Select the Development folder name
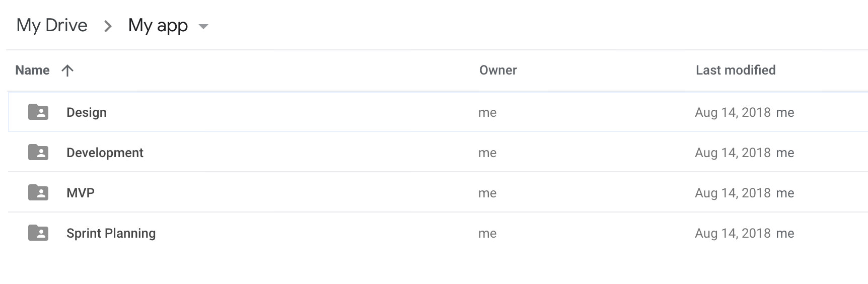Image resolution: width=868 pixels, height=284 pixels. 105,153
